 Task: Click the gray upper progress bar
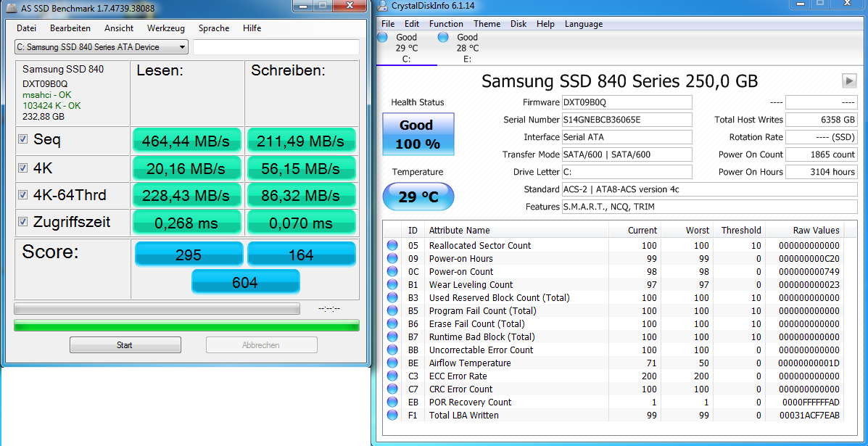157,308
